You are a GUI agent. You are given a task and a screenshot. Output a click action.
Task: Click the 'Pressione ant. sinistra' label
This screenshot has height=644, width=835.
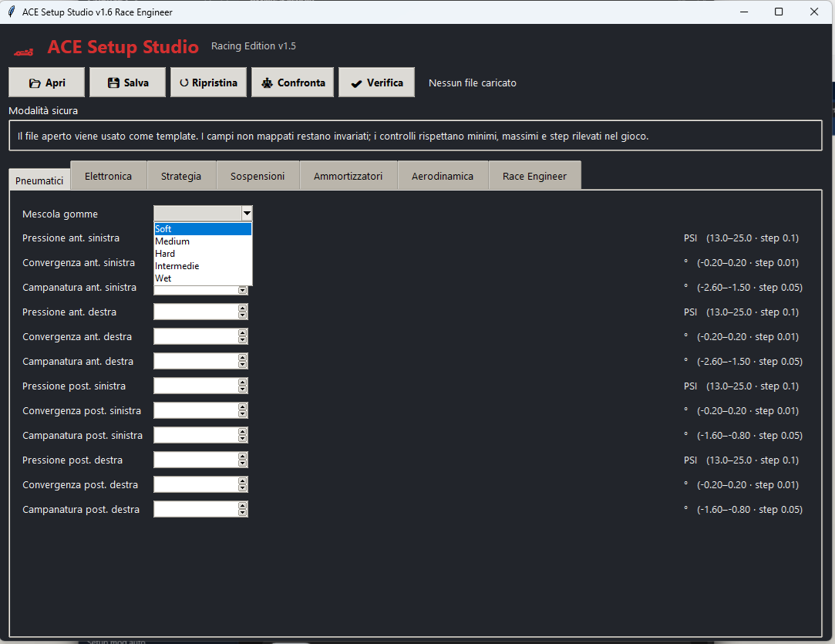71,238
